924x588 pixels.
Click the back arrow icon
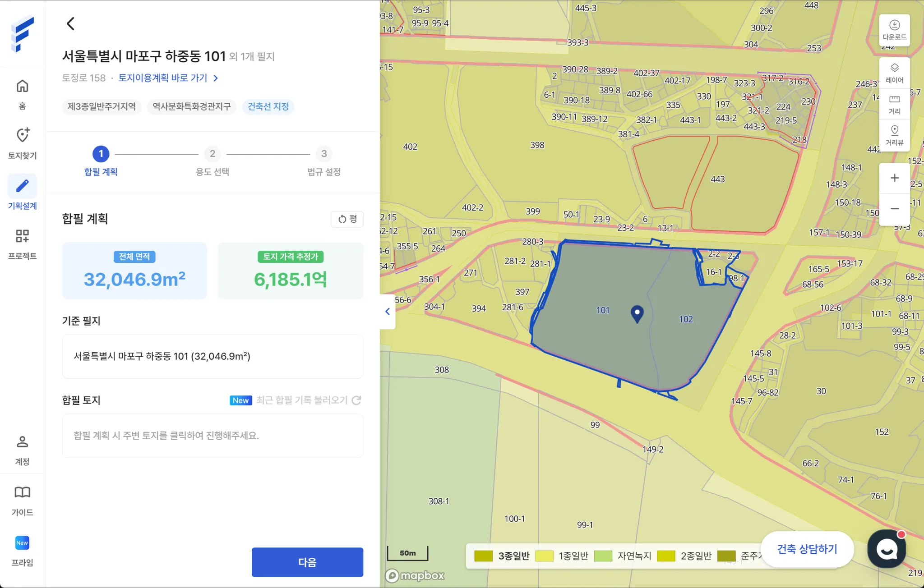tap(70, 23)
